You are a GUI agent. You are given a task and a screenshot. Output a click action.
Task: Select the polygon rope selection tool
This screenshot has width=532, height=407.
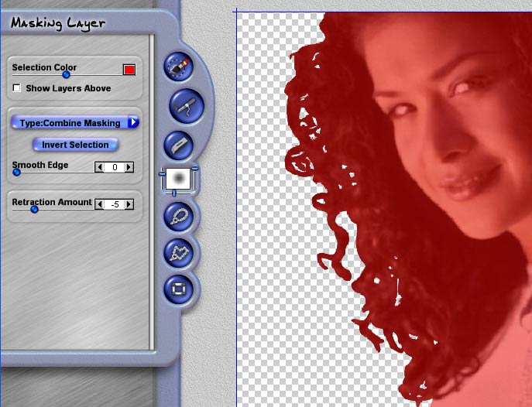(178, 253)
